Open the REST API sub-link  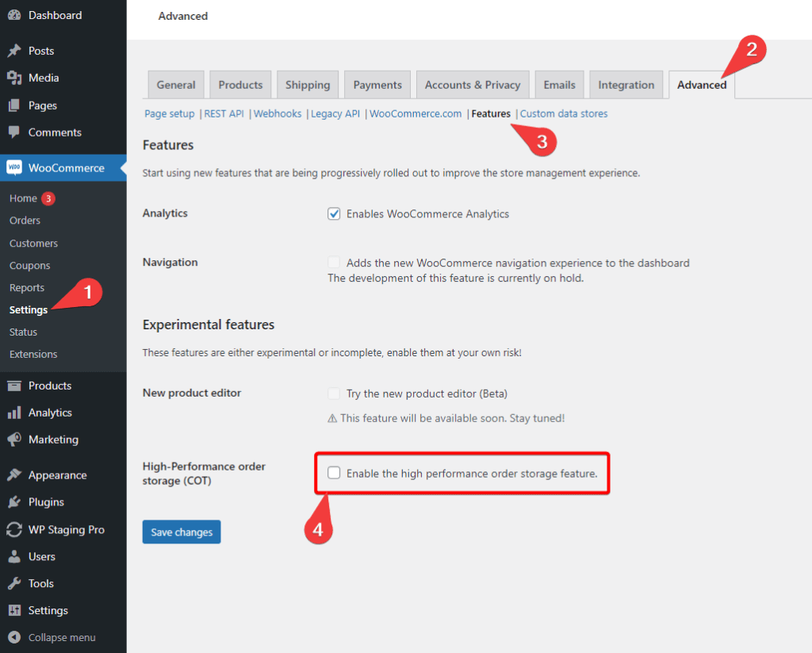pyautogui.click(x=224, y=113)
